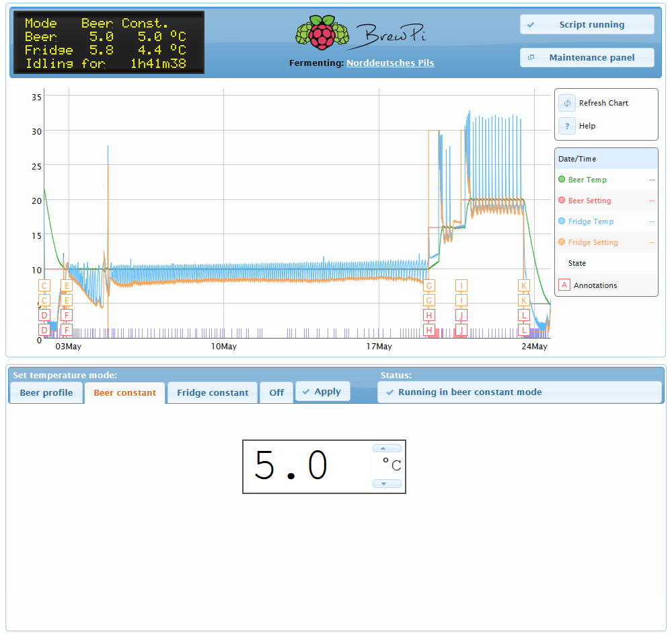Click the LCD status display panel
The width and height of the screenshot is (672, 634).
coord(109,42)
